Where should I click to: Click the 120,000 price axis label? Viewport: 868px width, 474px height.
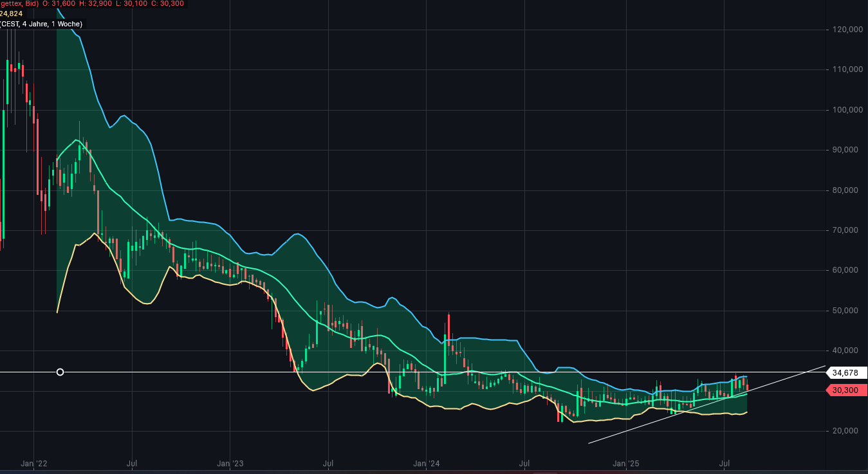point(847,30)
